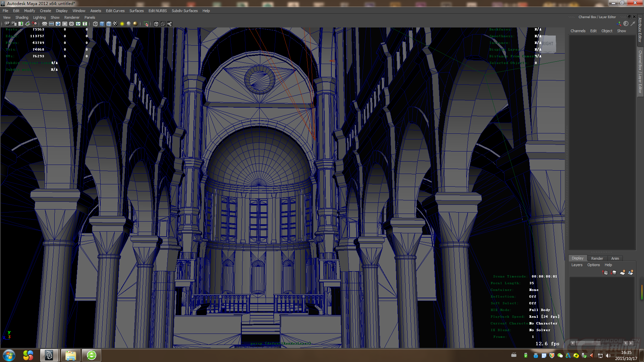Switch to the Anim layer tab
This screenshot has height=362, width=644.
point(615,258)
